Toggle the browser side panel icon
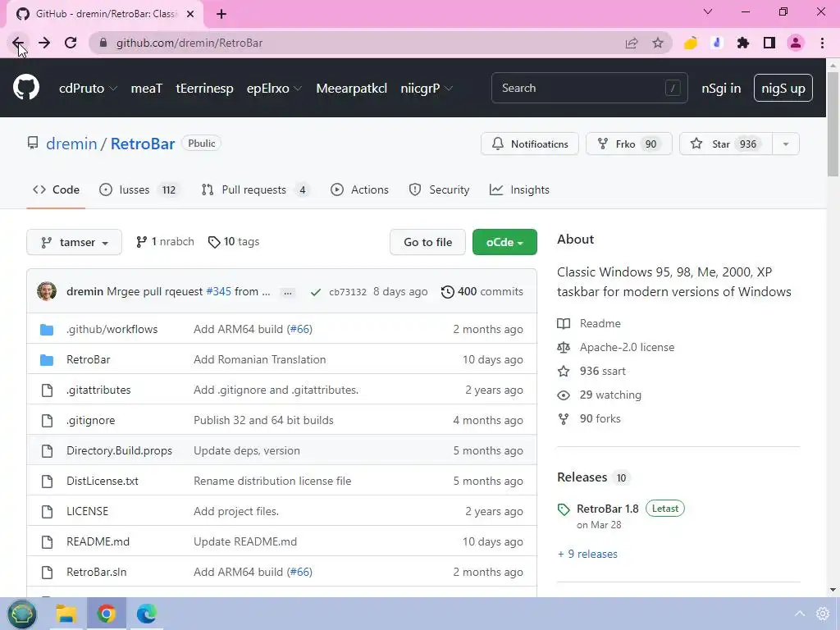The image size is (840, 630). pos(769,43)
